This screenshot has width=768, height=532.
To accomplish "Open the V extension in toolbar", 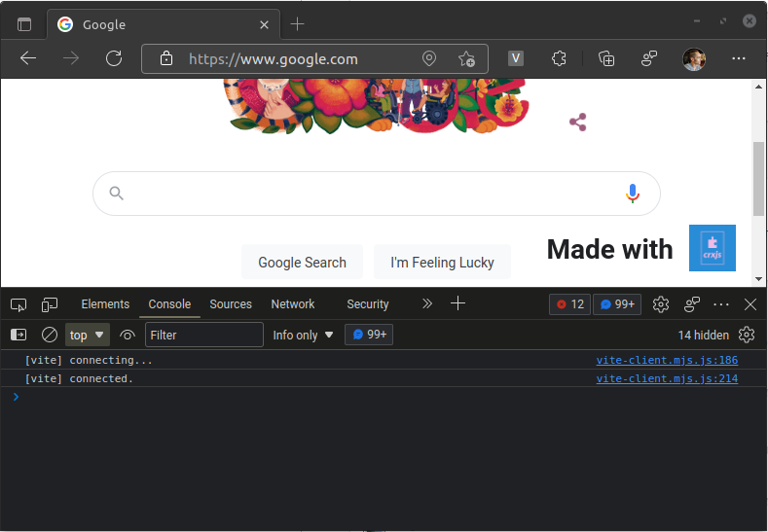I will pyautogui.click(x=515, y=58).
